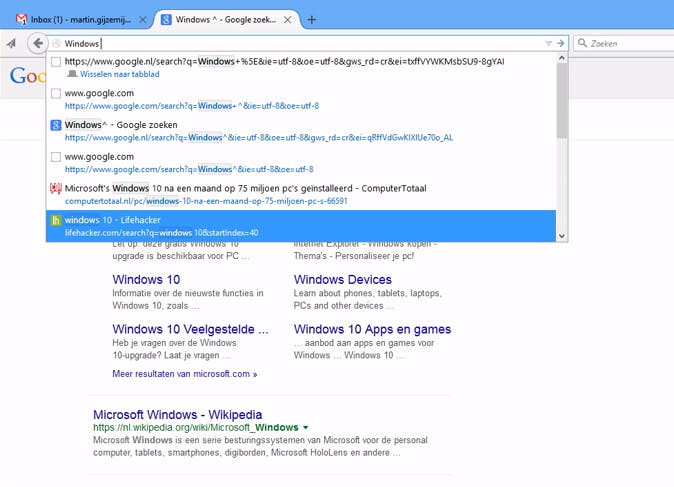Select suggestion www.google.com with Windows+ ^ URL

click(301, 99)
